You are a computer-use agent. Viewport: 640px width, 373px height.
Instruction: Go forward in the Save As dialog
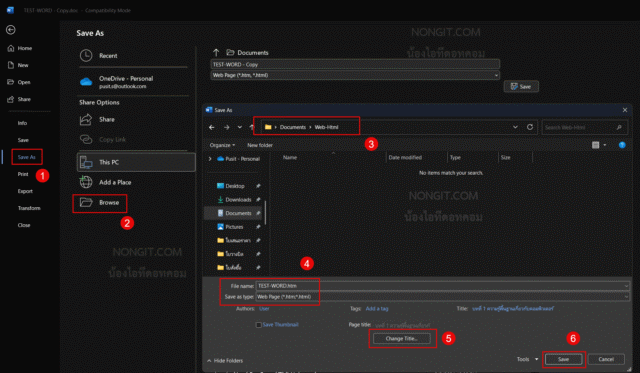coord(227,127)
